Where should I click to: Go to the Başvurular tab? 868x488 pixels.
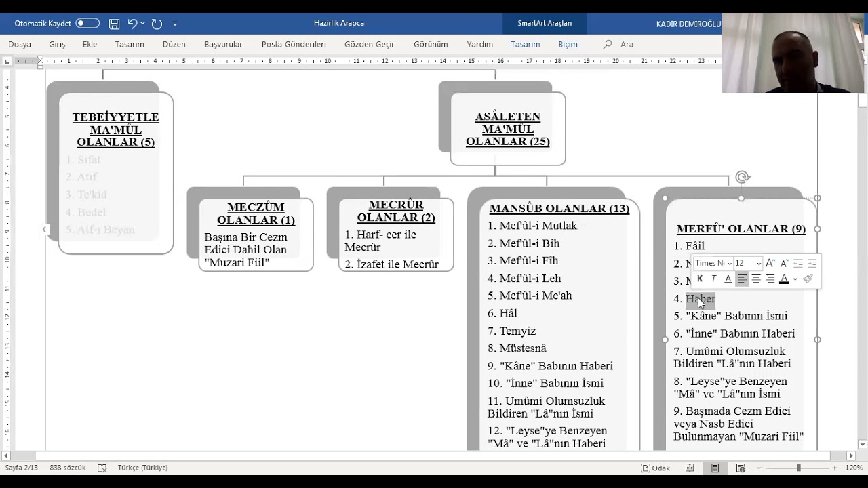click(223, 44)
